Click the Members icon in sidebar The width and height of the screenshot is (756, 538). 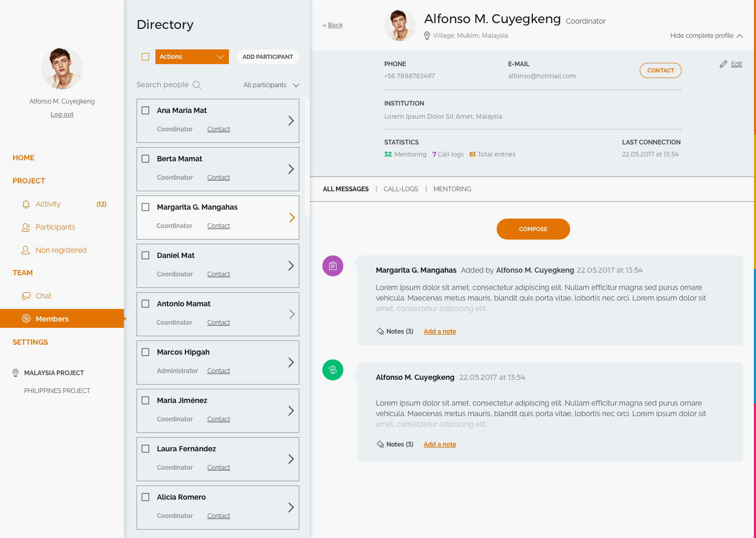coord(26,318)
